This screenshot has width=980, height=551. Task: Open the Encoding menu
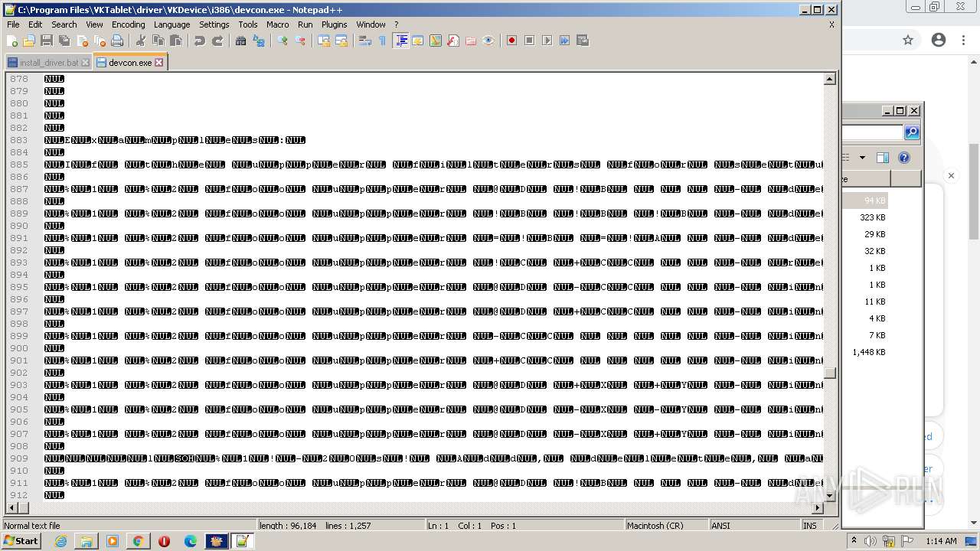128,24
